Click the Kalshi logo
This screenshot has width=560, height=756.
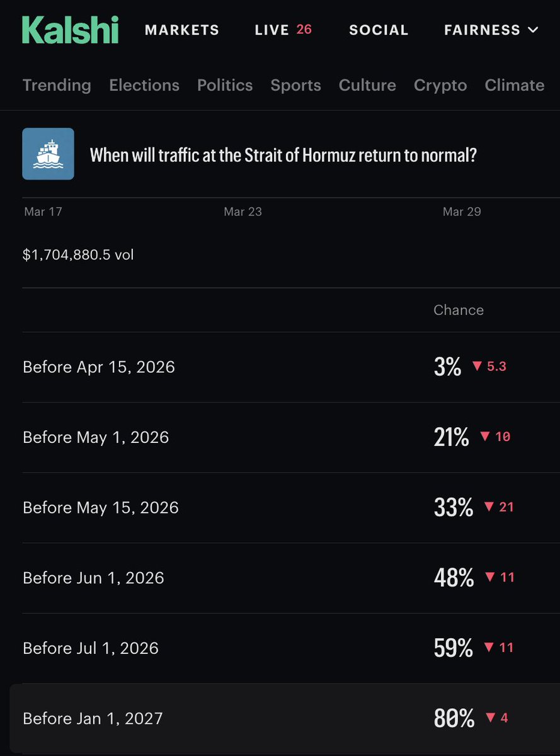[70, 30]
